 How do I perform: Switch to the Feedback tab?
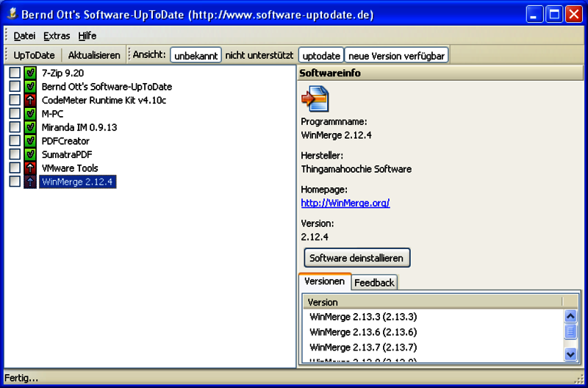[x=374, y=283]
